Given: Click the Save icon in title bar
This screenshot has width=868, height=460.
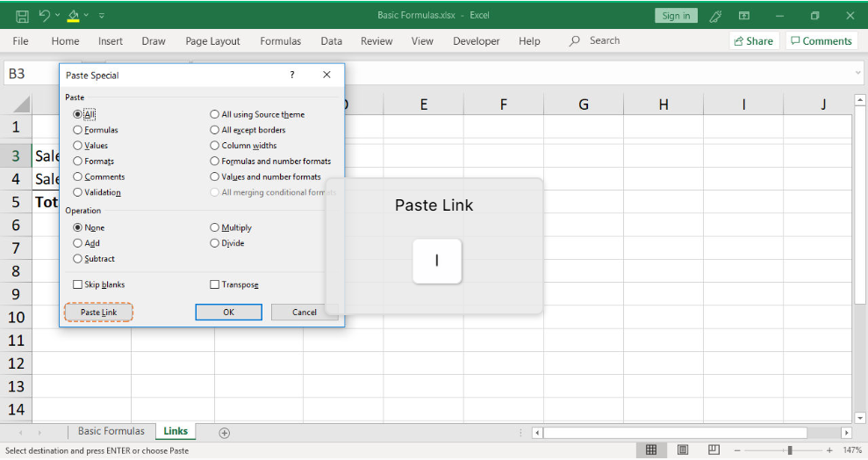Looking at the screenshot, I should click(x=22, y=16).
